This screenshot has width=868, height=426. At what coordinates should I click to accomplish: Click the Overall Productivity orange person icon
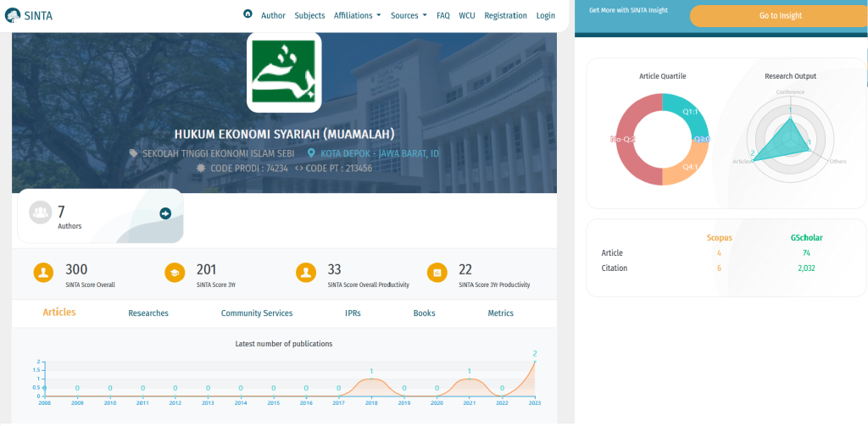pyautogui.click(x=306, y=273)
